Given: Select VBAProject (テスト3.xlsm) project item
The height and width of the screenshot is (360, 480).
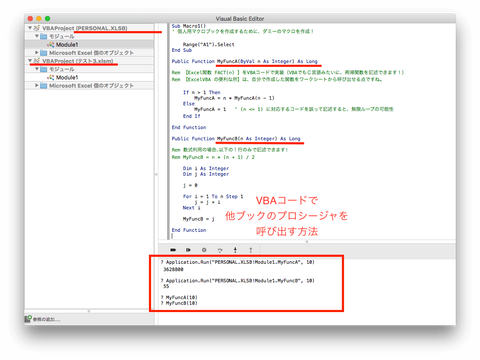Looking at the screenshot, I should coord(77,61).
